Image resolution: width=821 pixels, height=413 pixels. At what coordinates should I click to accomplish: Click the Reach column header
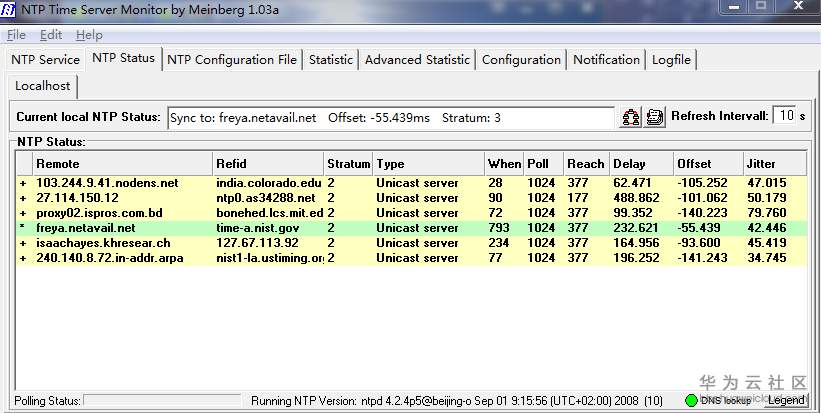point(586,164)
